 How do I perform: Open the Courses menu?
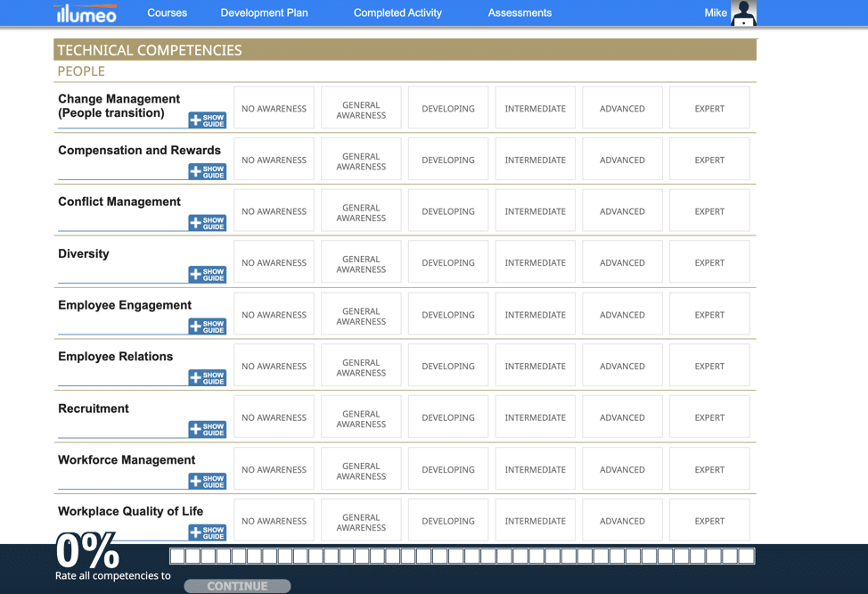tap(167, 13)
